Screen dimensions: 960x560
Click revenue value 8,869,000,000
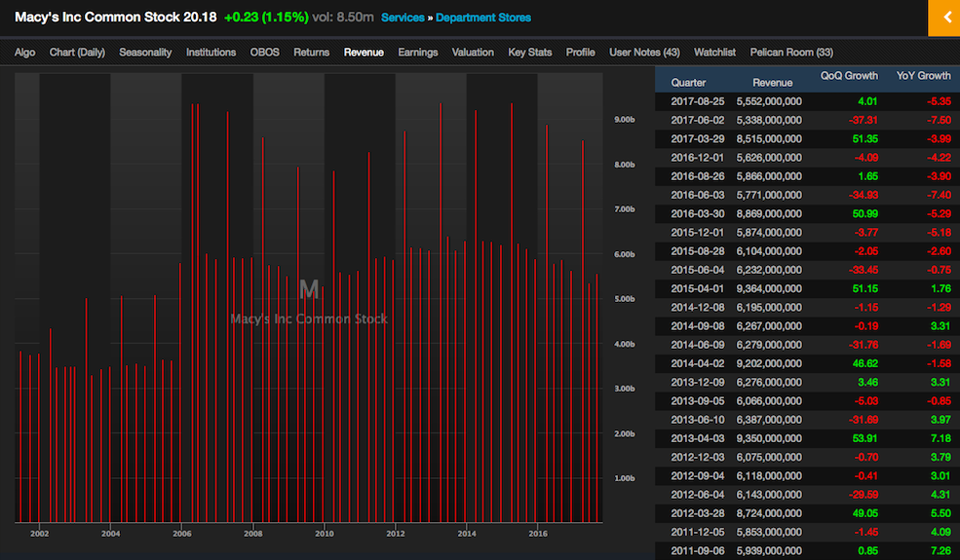(x=769, y=214)
